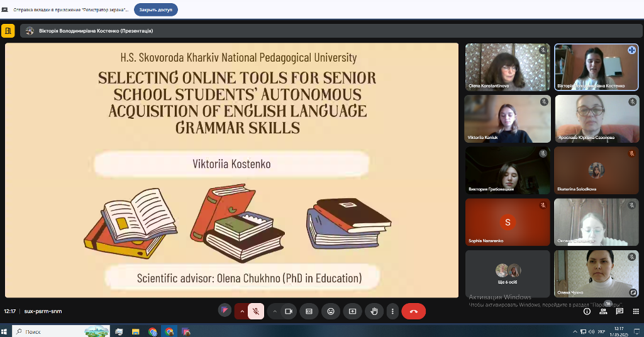Open the Chrome taskbar icon with blue badge
Viewport: 644px width, 337px height.
(x=152, y=331)
